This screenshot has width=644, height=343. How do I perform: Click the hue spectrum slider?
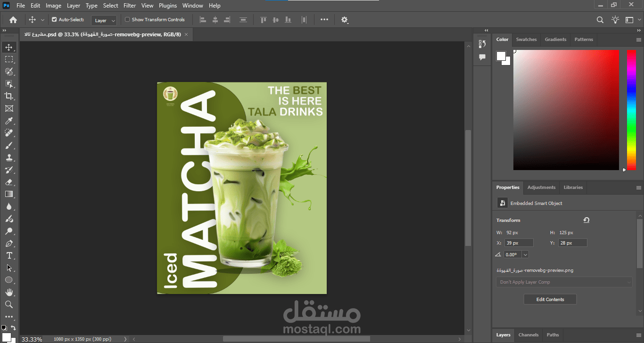tap(631, 110)
